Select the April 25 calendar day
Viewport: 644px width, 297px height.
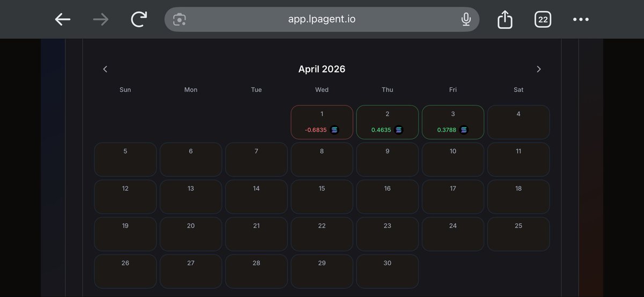pos(518,234)
